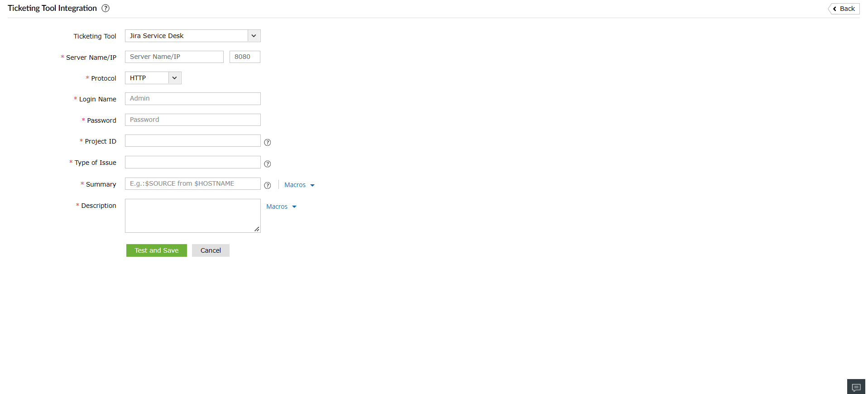Focus the Login Name field

click(x=193, y=99)
